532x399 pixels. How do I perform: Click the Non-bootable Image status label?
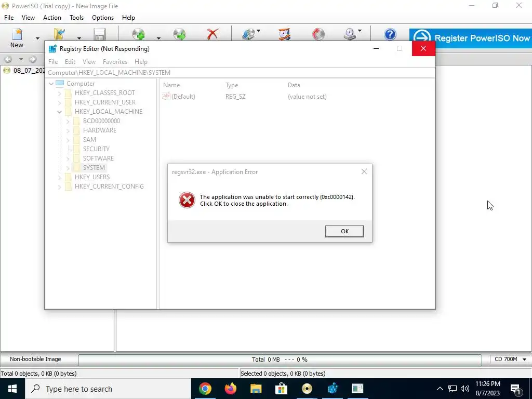pos(35,359)
